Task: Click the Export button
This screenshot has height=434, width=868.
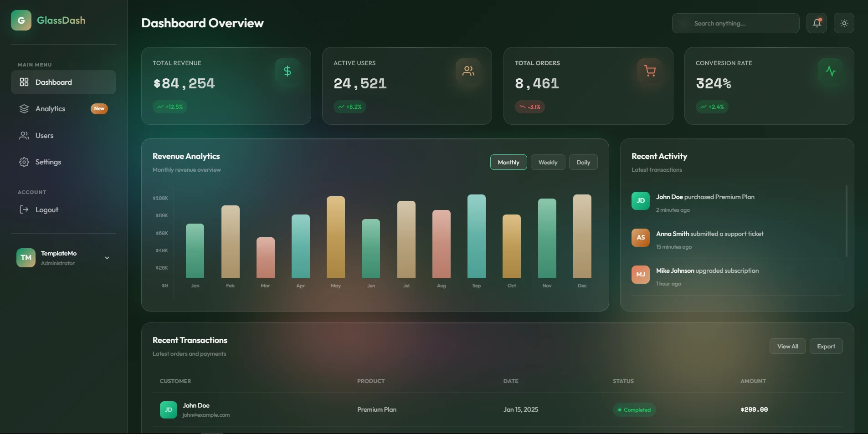Action: (x=826, y=346)
